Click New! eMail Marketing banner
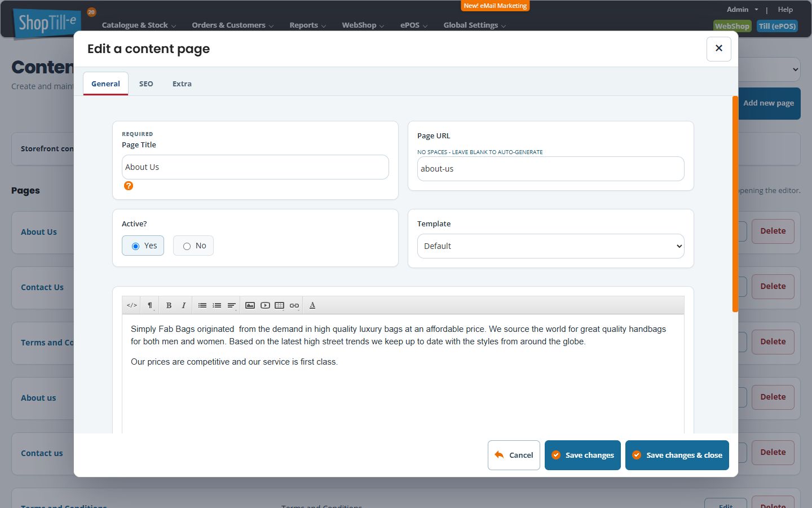This screenshot has height=508, width=812. click(495, 6)
